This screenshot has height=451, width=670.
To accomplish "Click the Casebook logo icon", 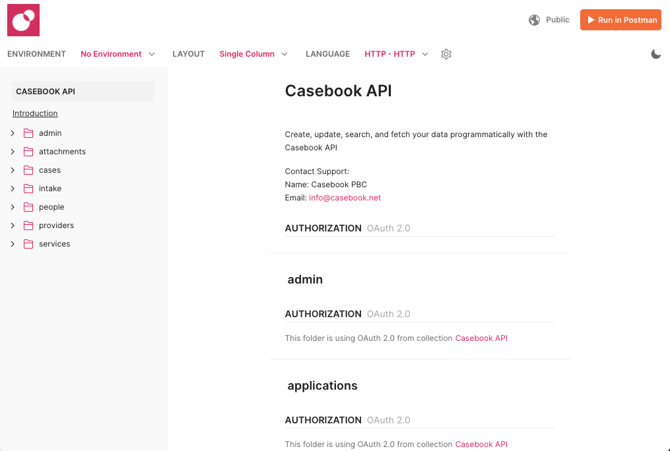I will click(23, 20).
